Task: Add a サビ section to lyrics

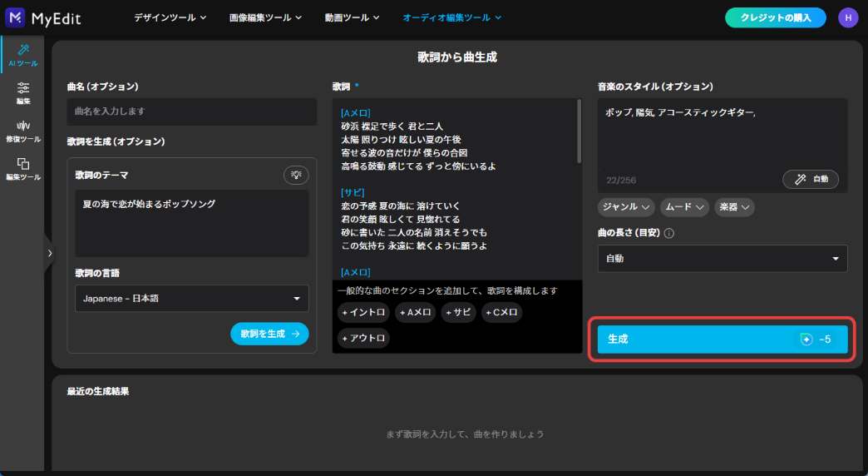Action: click(458, 313)
